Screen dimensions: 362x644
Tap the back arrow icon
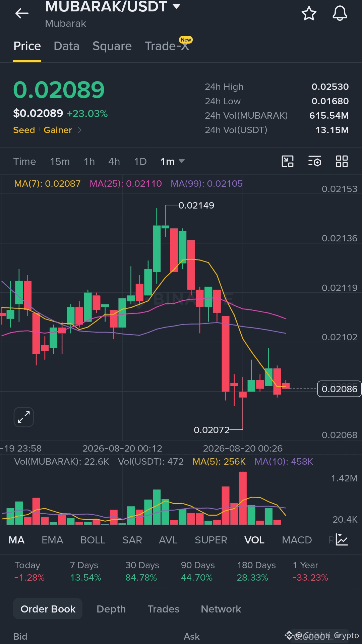click(22, 13)
